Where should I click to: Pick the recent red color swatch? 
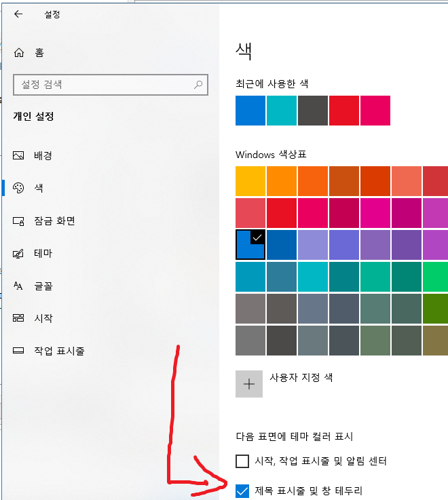click(344, 111)
